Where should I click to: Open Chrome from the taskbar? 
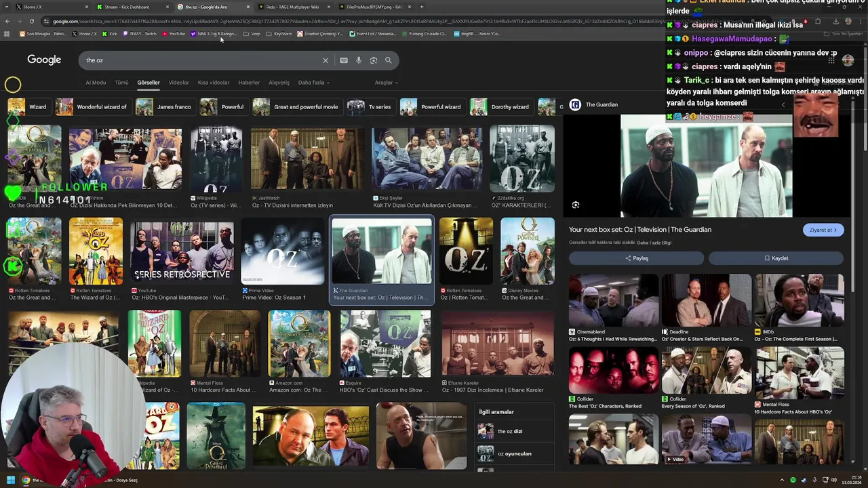26,480
